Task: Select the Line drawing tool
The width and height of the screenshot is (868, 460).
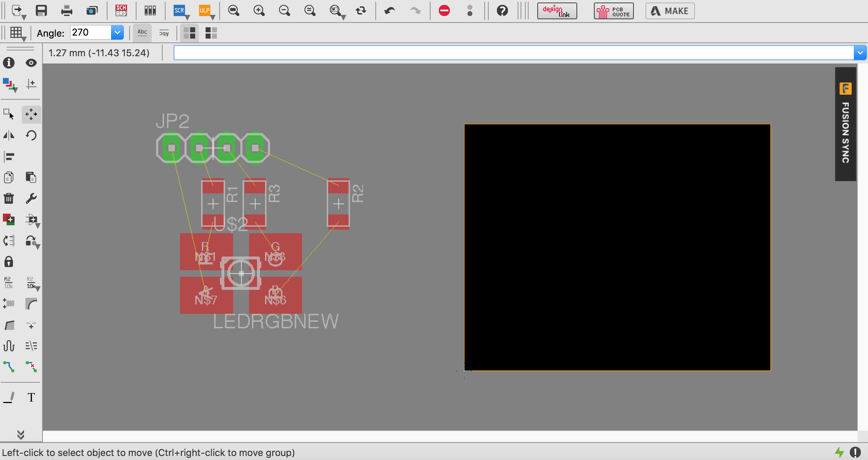Action: tap(9, 398)
